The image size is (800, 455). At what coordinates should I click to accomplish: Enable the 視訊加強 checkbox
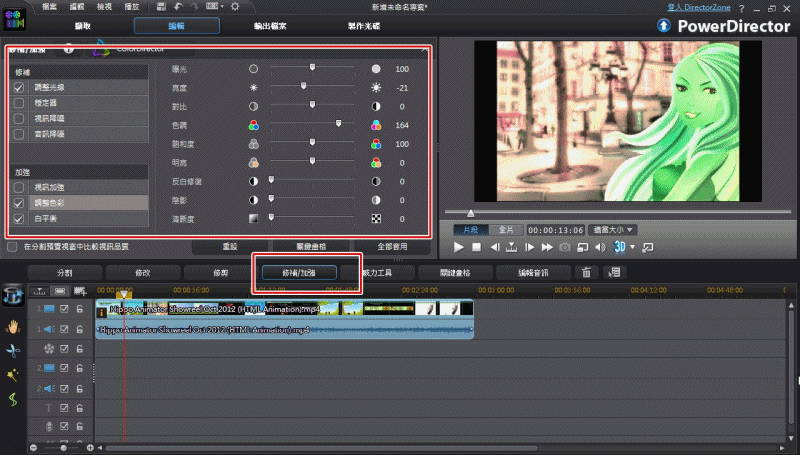pyautogui.click(x=19, y=187)
